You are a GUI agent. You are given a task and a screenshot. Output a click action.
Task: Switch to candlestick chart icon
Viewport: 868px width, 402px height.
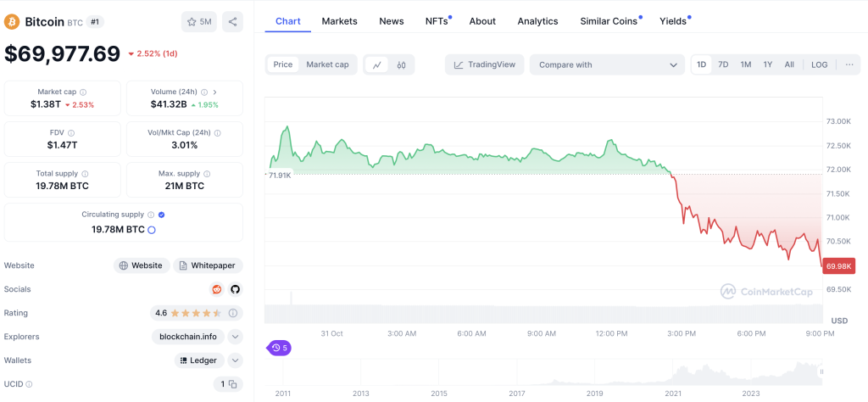(x=401, y=64)
